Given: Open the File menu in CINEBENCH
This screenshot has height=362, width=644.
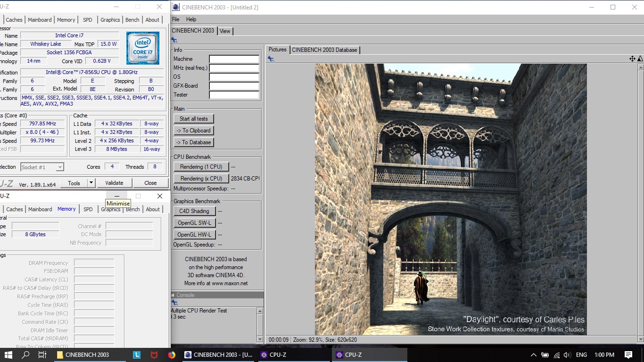Looking at the screenshot, I should tap(176, 19).
